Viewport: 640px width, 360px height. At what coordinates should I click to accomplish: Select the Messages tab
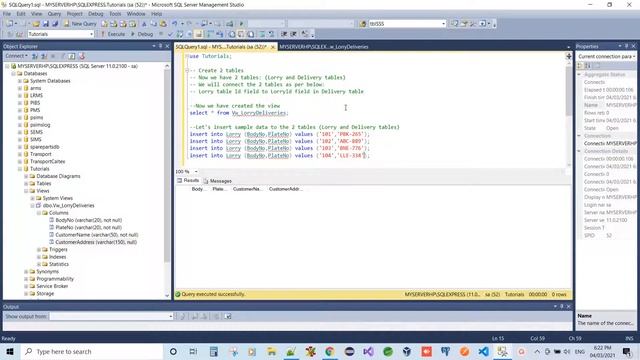point(218,180)
